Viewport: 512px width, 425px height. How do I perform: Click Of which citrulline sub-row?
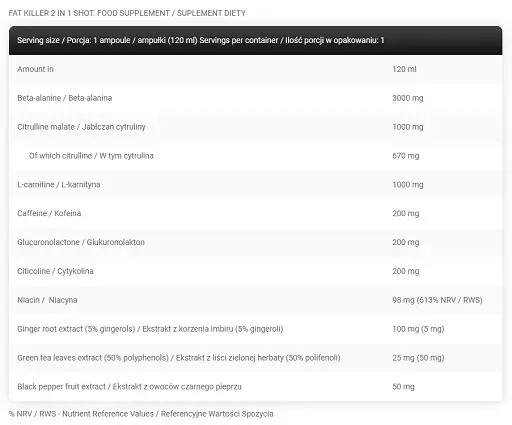click(x=256, y=156)
